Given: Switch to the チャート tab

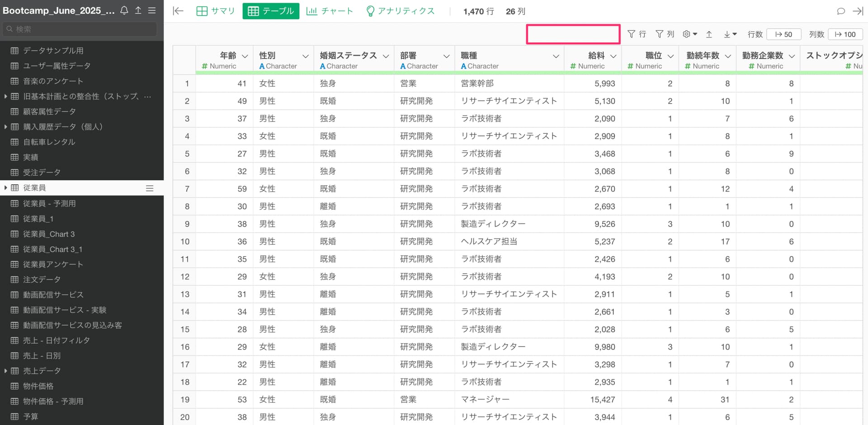Looking at the screenshot, I should (x=330, y=11).
